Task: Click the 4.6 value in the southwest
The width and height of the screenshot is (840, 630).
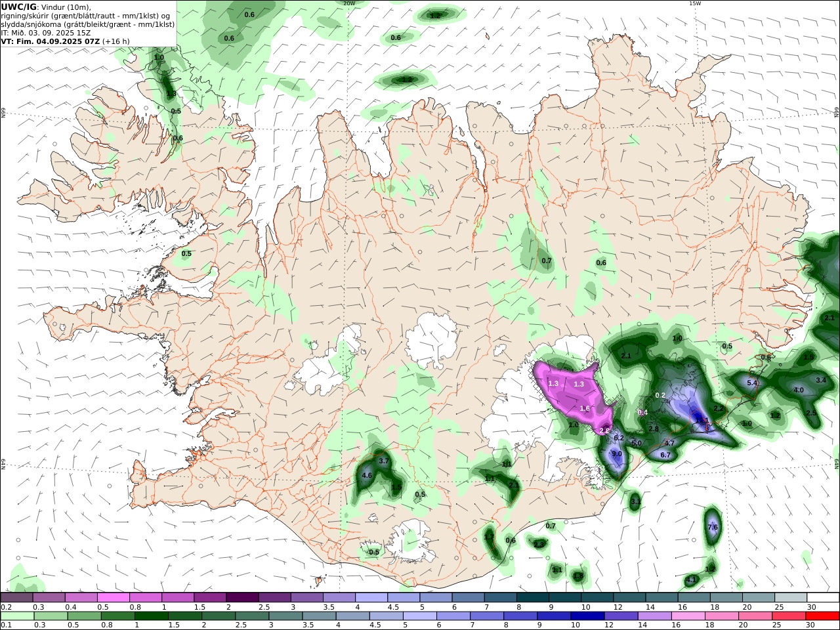Action: pos(367,476)
